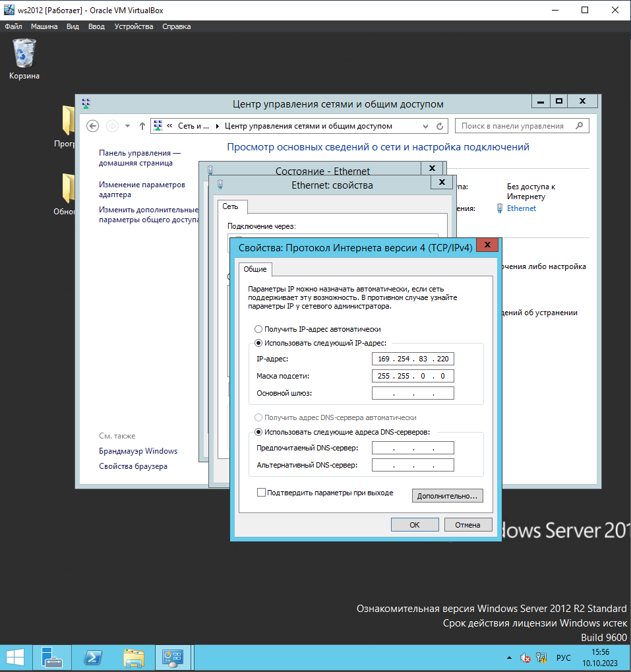Click the search magnifier icon
631x672 pixels.
click(x=579, y=125)
